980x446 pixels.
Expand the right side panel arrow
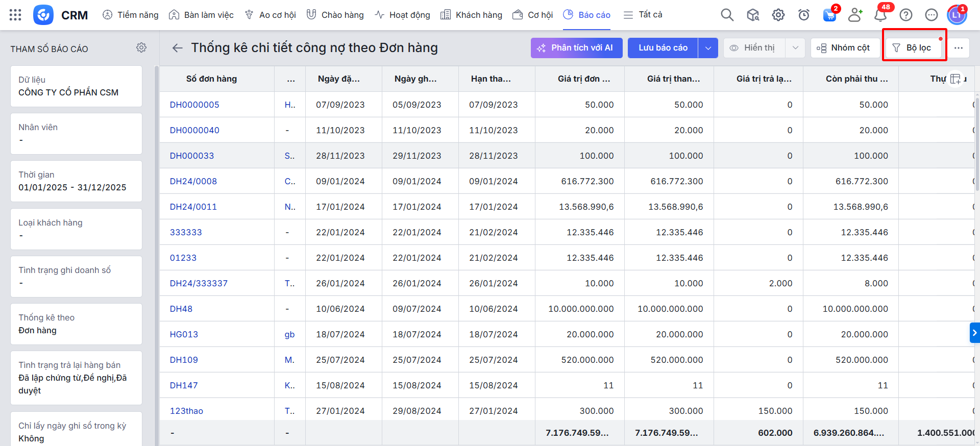(974, 333)
